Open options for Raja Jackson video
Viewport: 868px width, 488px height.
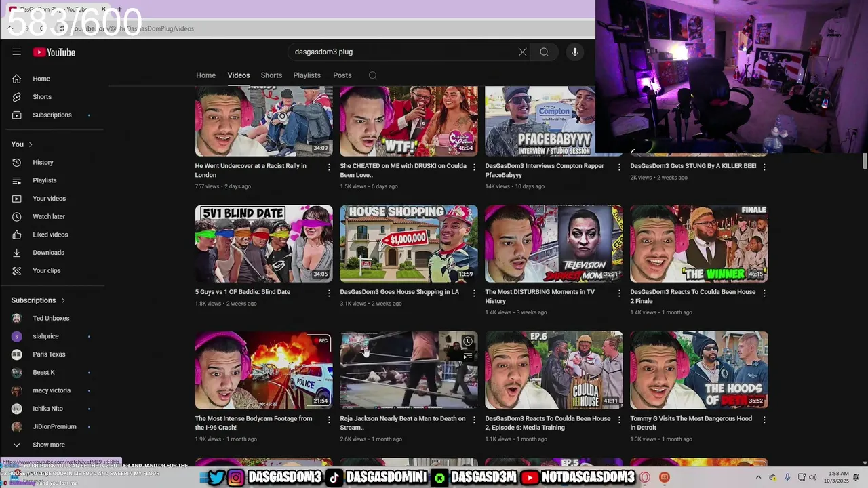point(474,420)
